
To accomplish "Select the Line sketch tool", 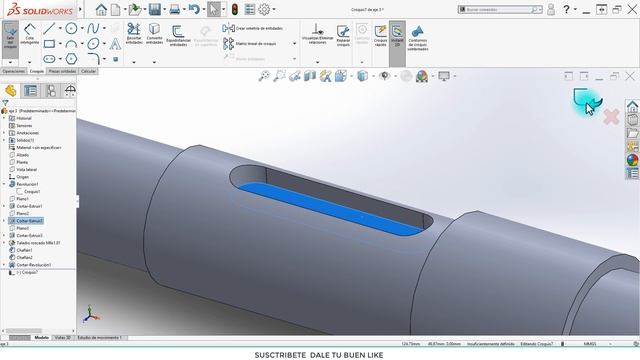I will pos(49,28).
